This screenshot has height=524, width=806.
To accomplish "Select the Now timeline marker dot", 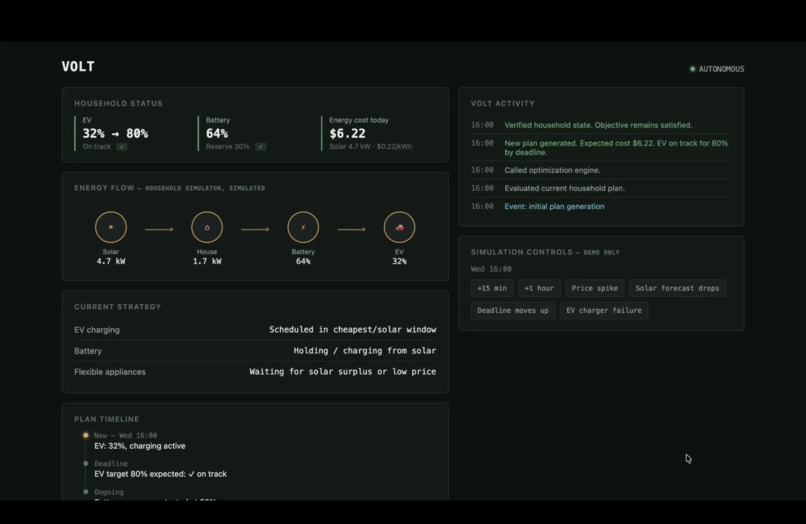I will pos(85,435).
